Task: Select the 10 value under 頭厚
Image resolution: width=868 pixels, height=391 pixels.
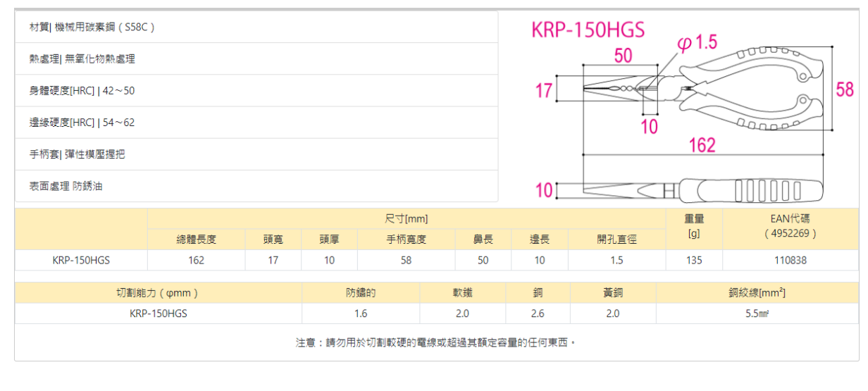Action: click(x=329, y=260)
